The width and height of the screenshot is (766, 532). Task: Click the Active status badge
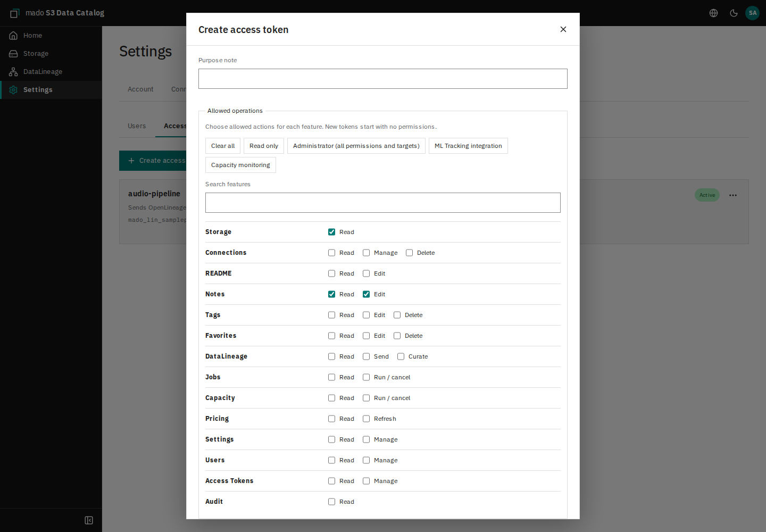(707, 195)
